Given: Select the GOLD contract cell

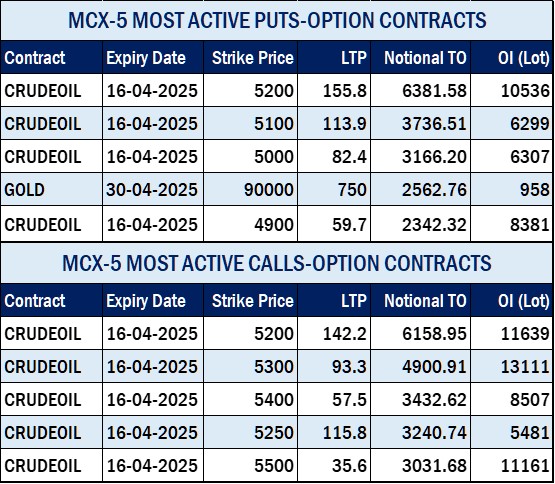Looking at the screenshot, I should click(52, 189).
